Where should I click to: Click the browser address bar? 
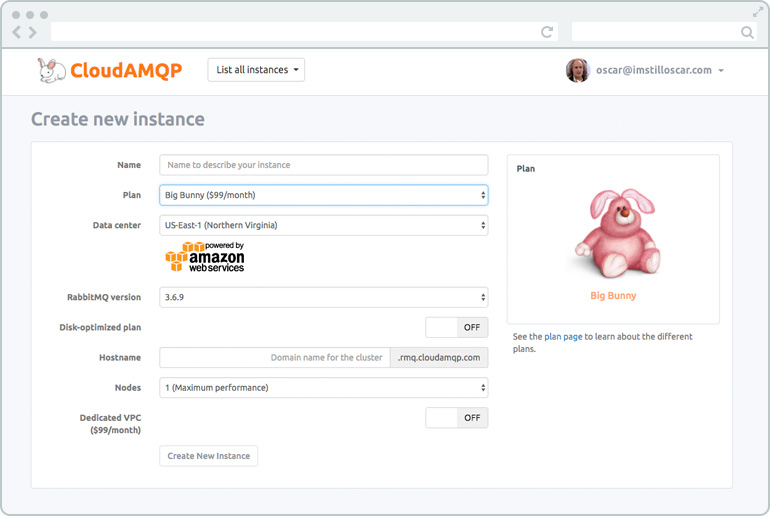point(304,32)
